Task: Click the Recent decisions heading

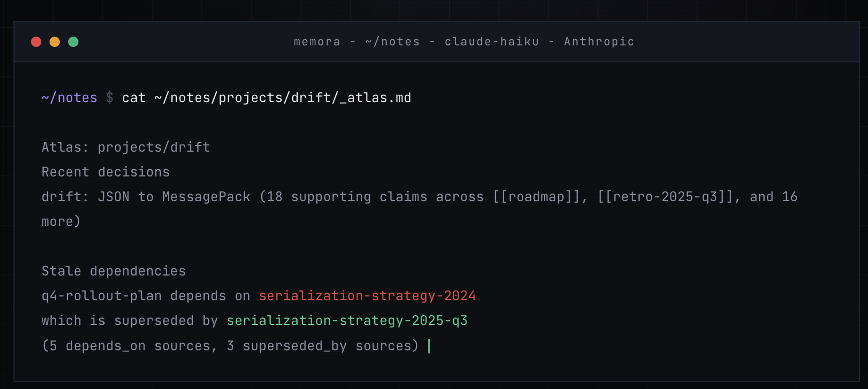Action: (x=106, y=172)
